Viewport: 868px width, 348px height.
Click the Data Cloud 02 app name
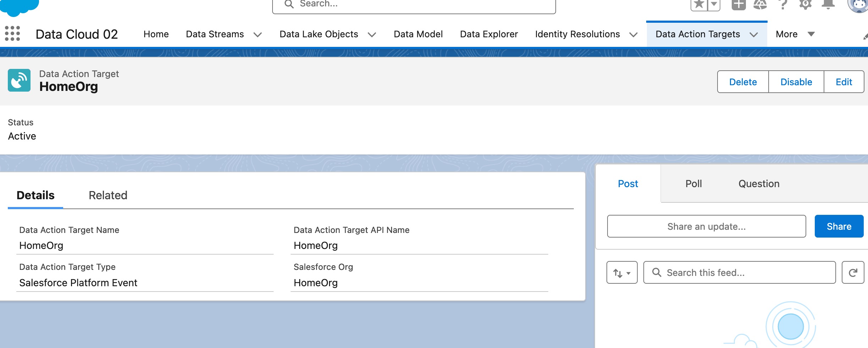click(x=77, y=34)
